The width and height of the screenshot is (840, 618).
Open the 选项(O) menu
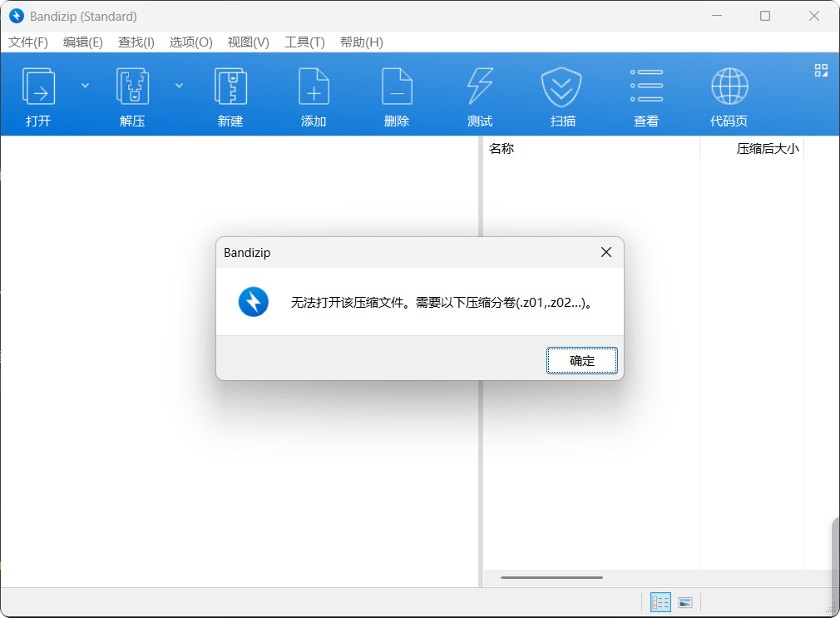[x=190, y=42]
